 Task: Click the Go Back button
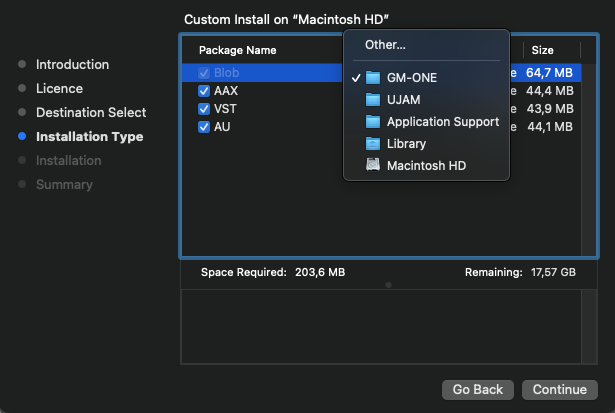point(478,389)
